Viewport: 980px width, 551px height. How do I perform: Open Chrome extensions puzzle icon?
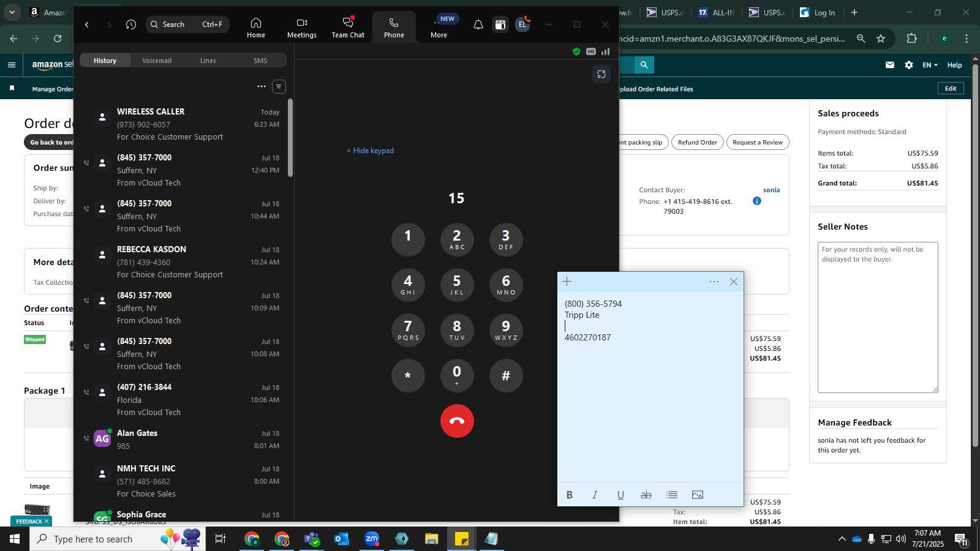(x=912, y=39)
